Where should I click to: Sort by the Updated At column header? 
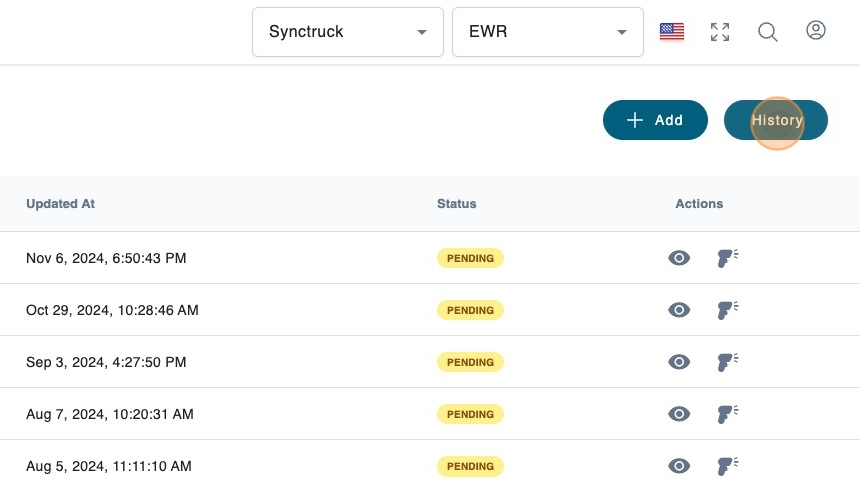(60, 204)
